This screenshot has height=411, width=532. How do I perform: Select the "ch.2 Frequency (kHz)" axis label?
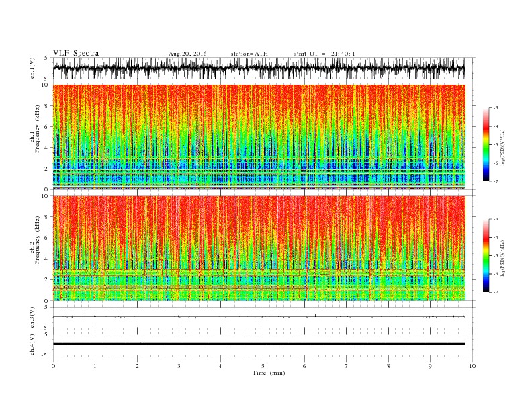coord(35,239)
